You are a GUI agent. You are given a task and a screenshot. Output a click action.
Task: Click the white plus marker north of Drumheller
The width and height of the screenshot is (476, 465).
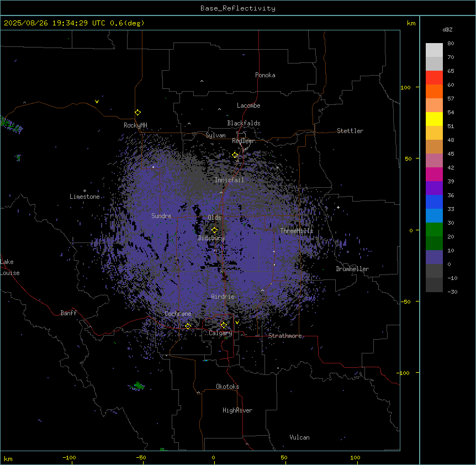click(338, 207)
